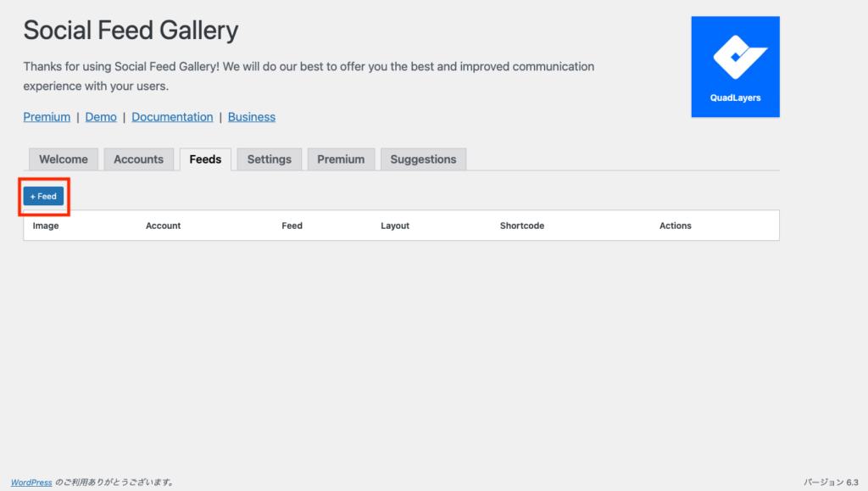The height and width of the screenshot is (491, 868).
Task: Click the Image column header
Action: pyautogui.click(x=46, y=226)
